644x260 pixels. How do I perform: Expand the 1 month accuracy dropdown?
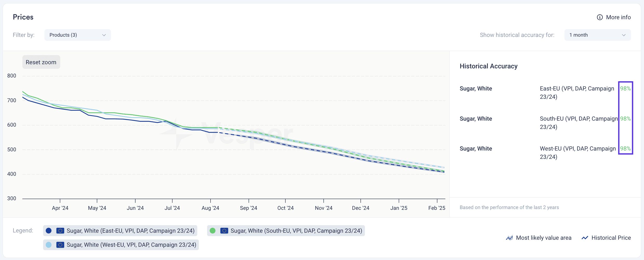click(597, 35)
